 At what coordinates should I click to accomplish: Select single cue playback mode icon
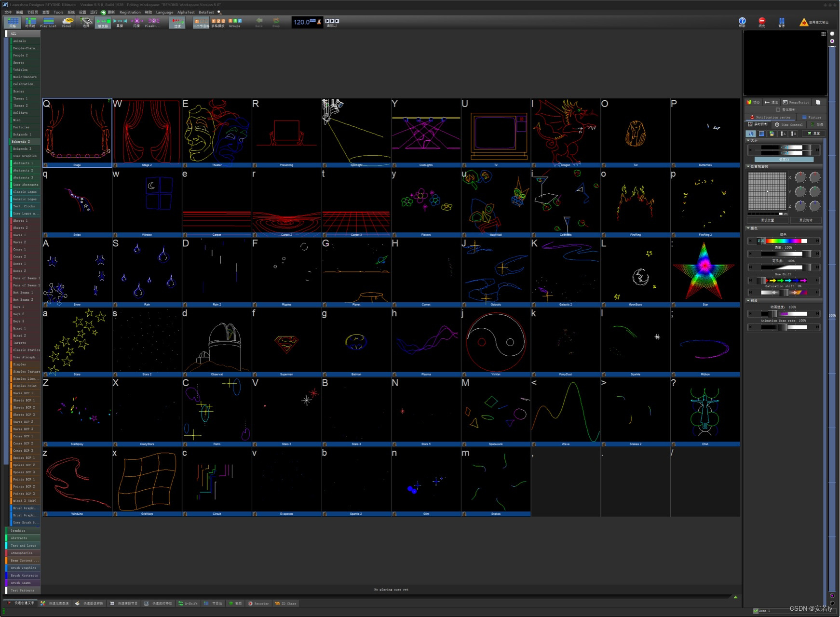click(201, 22)
